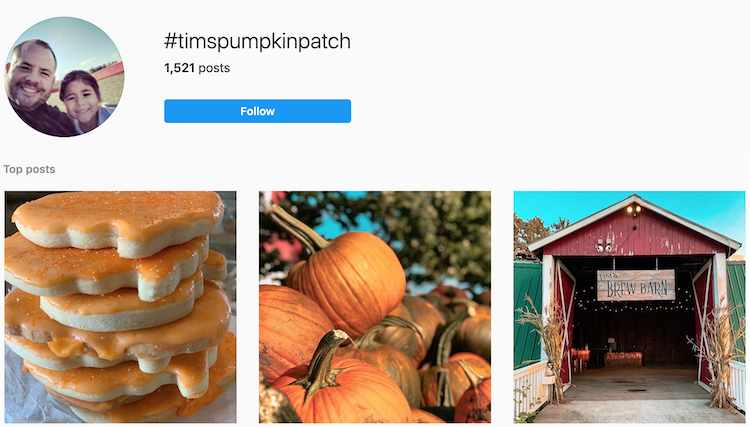This screenshot has height=427, width=750.
Task: Open the red Brew Barn post
Action: (629, 307)
